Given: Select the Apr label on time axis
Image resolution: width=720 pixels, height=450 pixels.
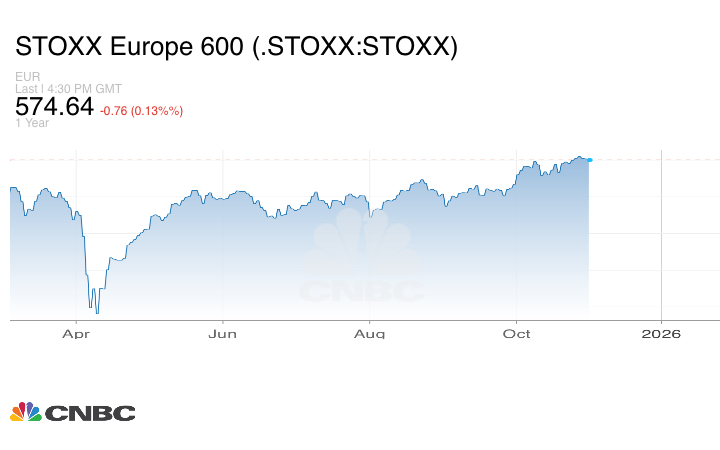Looking at the screenshot, I should coord(76,334).
